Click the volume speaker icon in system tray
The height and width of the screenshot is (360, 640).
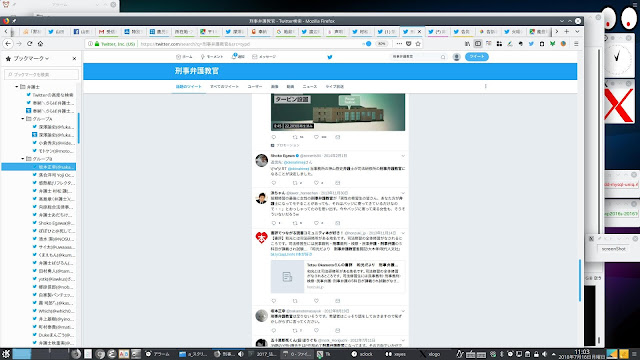[x=544, y=354]
